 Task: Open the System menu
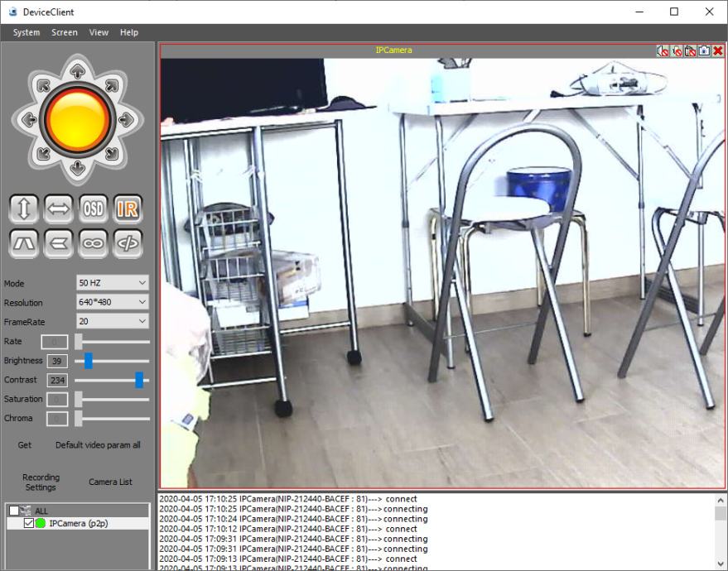(x=27, y=32)
